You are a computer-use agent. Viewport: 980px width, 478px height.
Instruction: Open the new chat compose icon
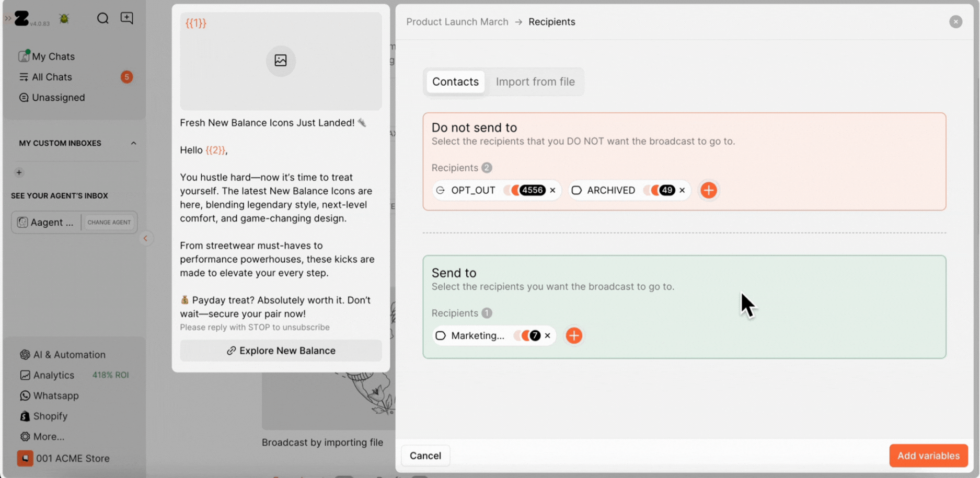(126, 18)
